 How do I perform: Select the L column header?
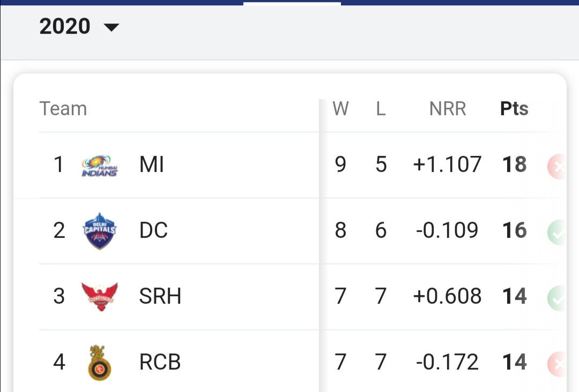(x=381, y=109)
